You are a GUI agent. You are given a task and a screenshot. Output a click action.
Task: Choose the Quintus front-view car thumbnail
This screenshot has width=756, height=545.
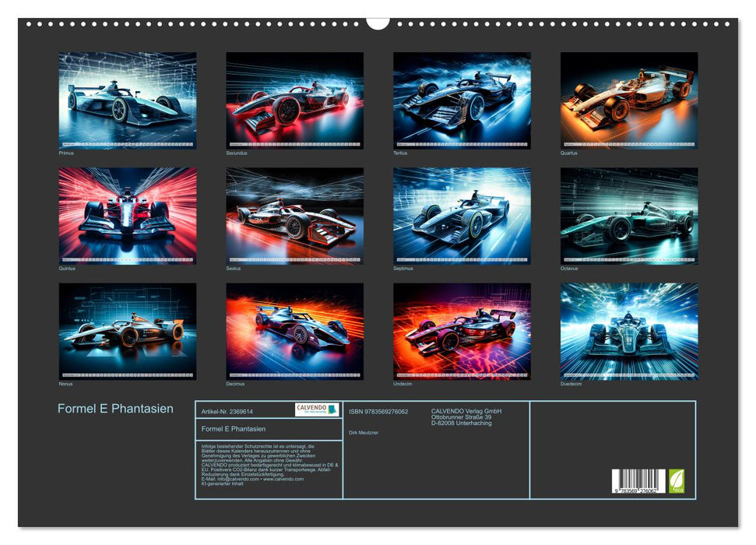127,216
